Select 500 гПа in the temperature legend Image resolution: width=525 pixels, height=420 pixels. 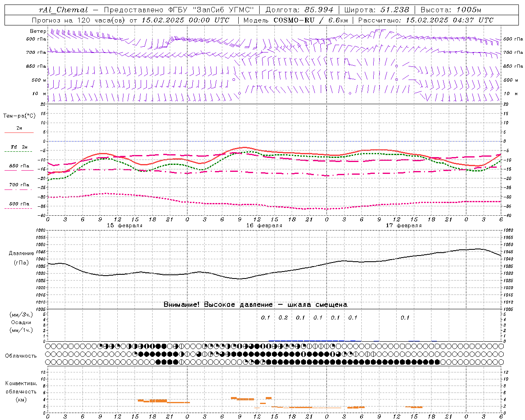click(x=19, y=203)
